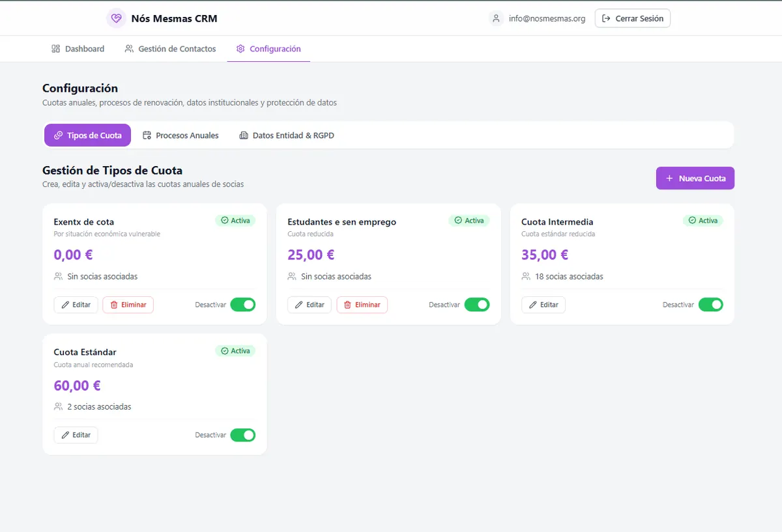The height and width of the screenshot is (532, 782).
Task: Click the Nós Mesmas heart logo icon
Action: [116, 18]
